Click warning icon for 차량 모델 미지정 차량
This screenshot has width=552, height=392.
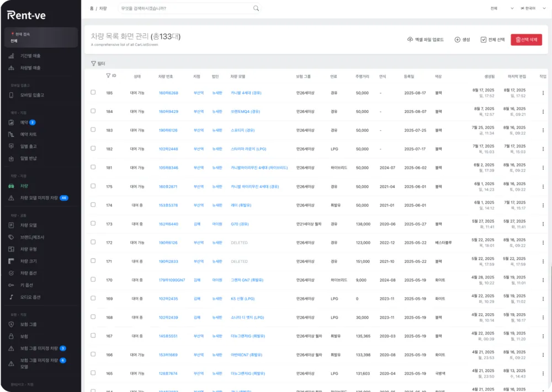click(x=11, y=198)
